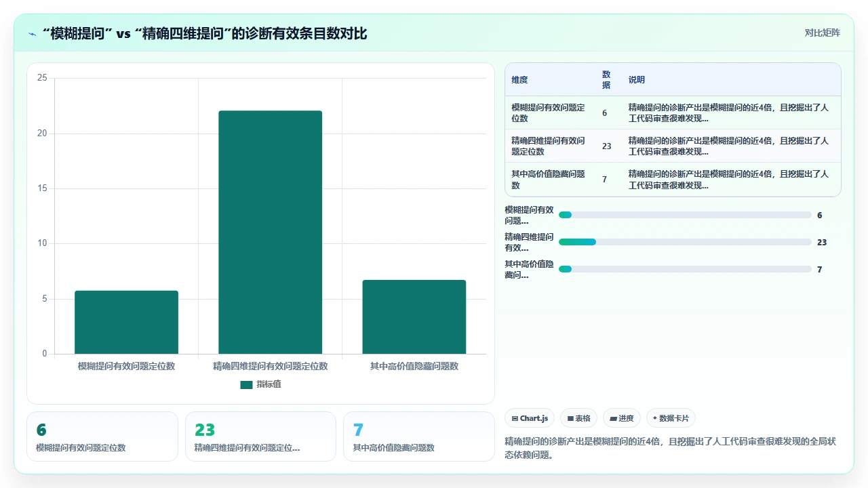
Task: Click the 其中高价值隐藏问题数 chart bar
Action: (414, 317)
